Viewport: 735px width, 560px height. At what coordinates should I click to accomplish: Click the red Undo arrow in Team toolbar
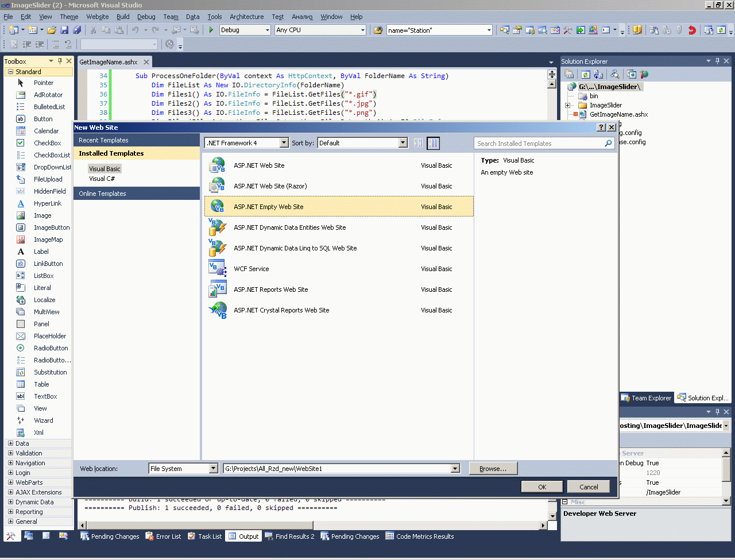coord(692,30)
